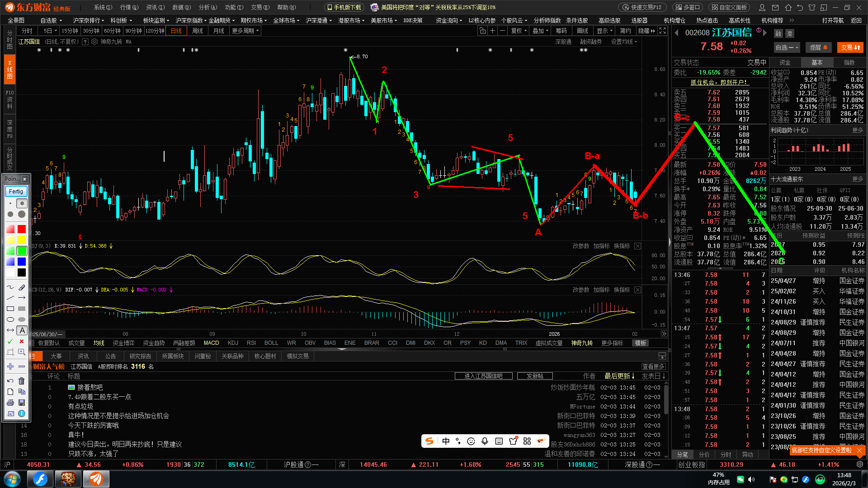Open the 自选一 watchlist dropdown
The width and height of the screenshot is (868, 488).
coord(787,47)
